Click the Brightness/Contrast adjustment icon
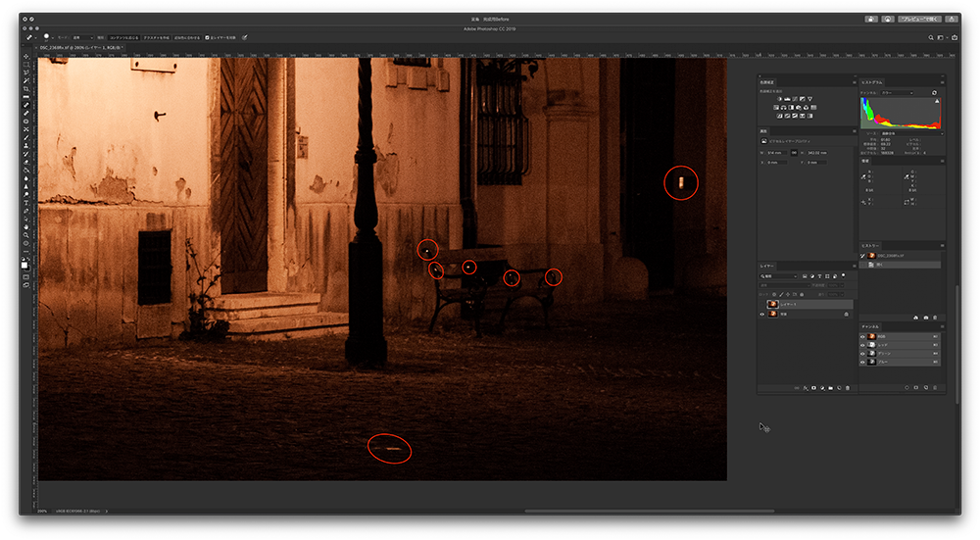The image size is (980, 540). (778, 99)
